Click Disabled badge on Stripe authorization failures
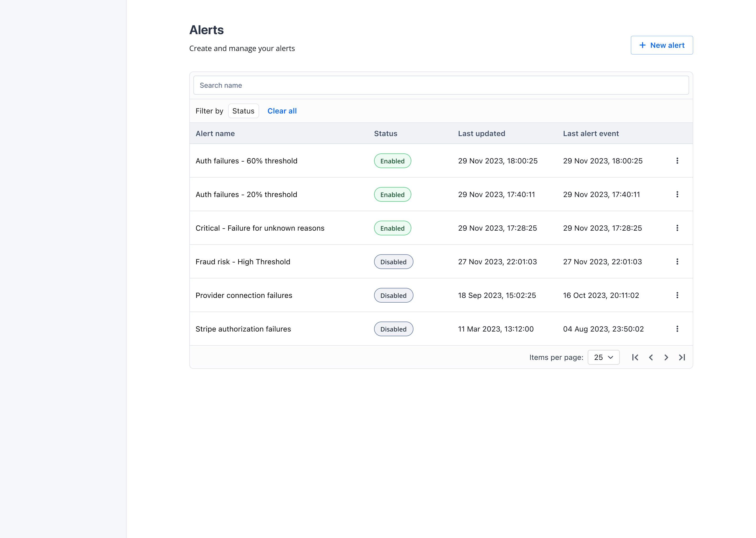 (393, 329)
